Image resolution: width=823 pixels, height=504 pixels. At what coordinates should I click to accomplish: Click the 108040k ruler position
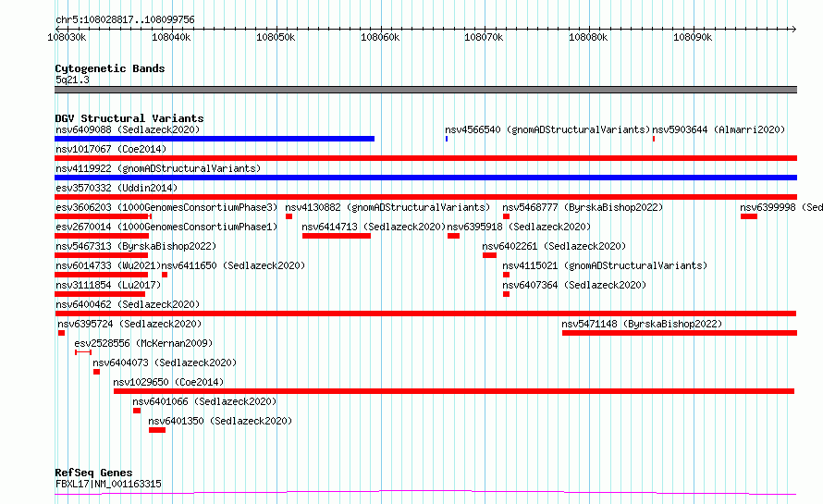171,37
